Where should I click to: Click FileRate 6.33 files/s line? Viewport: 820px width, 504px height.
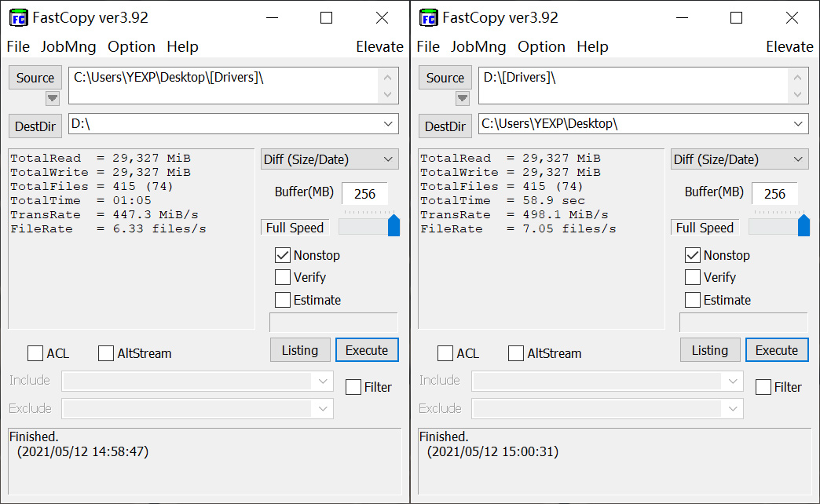108,228
